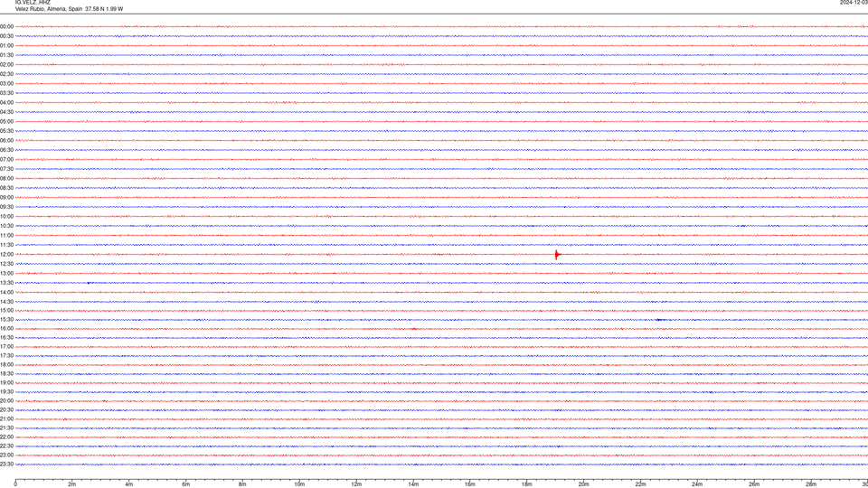Click the 00:00 trace time label
This screenshot has width=868, height=488.
pos(6,26)
